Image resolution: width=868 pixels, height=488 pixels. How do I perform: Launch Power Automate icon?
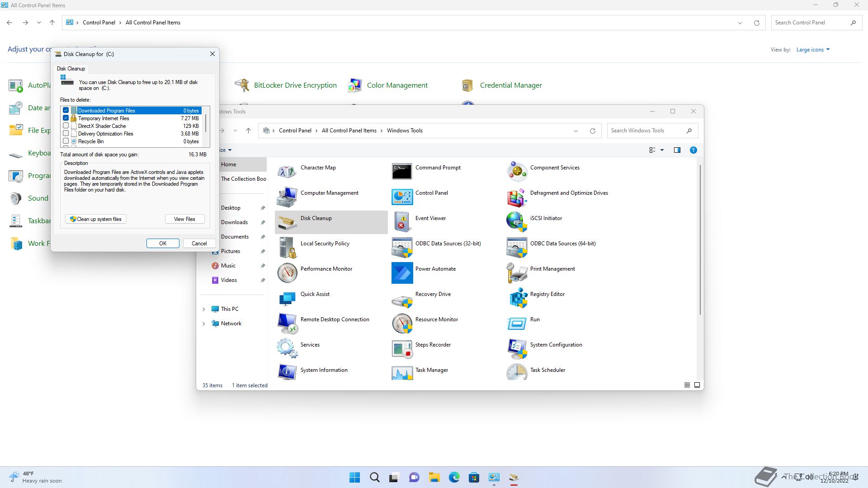pos(402,272)
